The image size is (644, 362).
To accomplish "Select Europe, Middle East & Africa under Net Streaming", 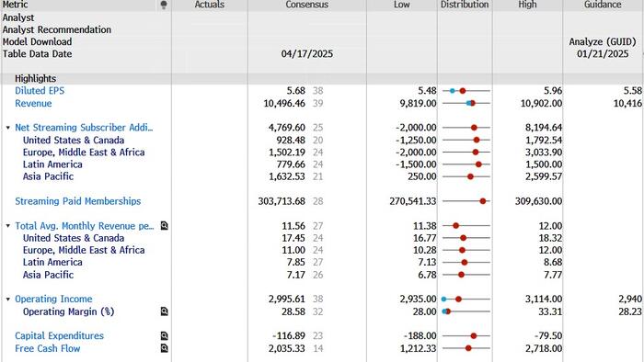I will pos(84,153).
